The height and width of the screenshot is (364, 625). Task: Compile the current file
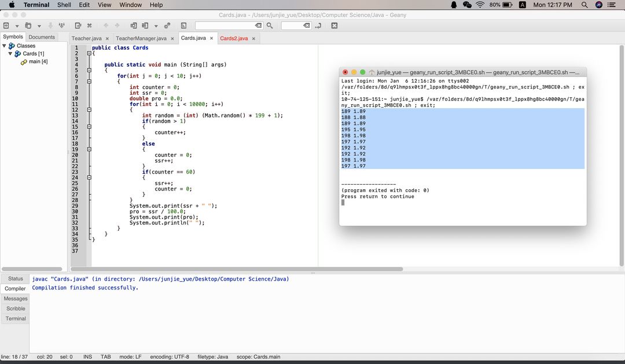134,25
